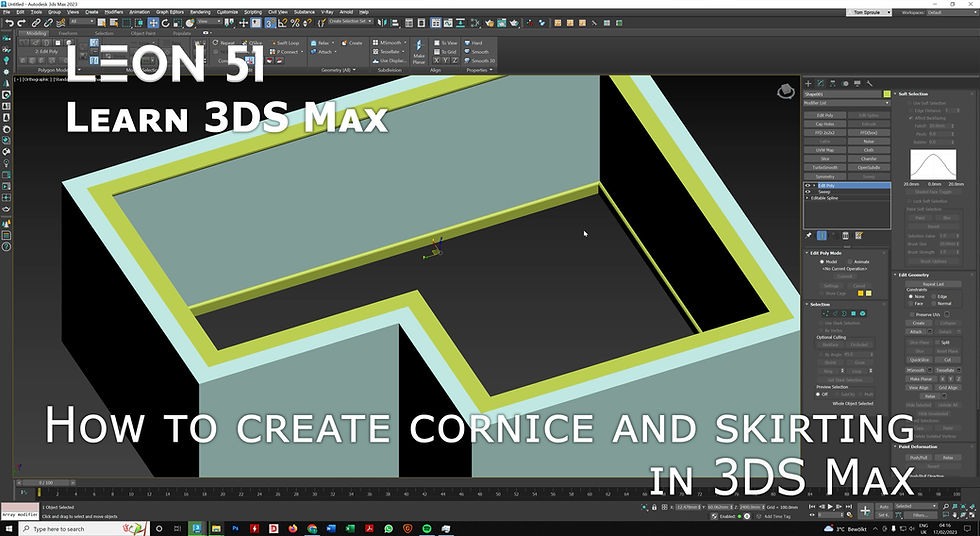Select the Off preview selection radio
The width and height of the screenshot is (980, 536).
click(818, 394)
